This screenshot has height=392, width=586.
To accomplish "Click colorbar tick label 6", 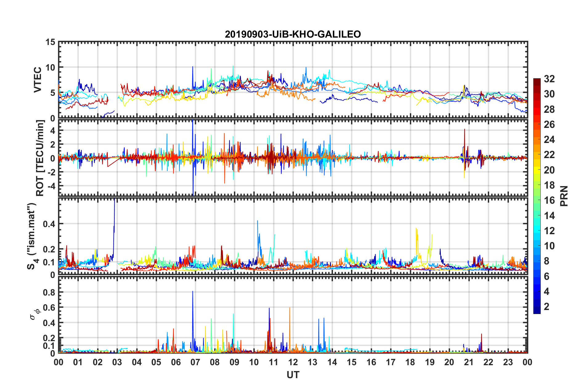I will 547,276.
